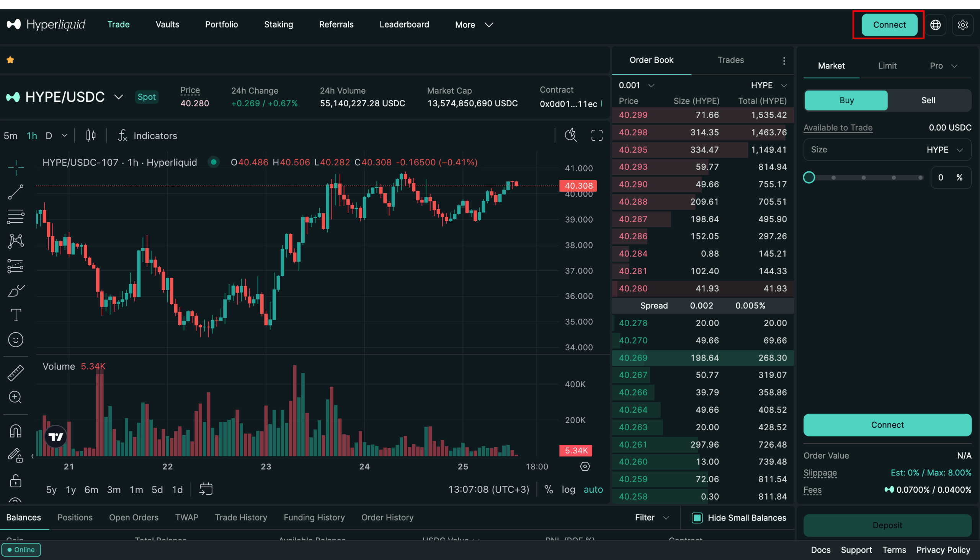Viewport: 980px width, 560px height.
Task: Click the favorites star icon
Action: click(x=10, y=60)
